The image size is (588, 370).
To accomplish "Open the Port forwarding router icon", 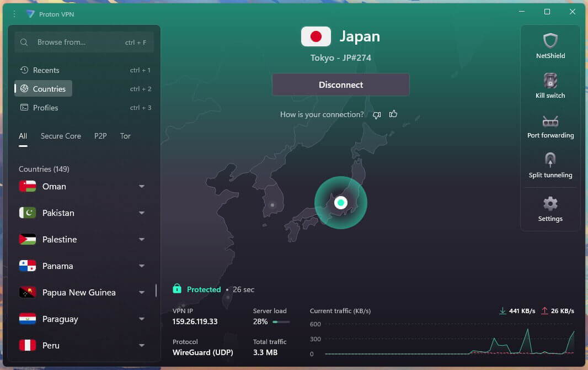I will click(x=550, y=121).
